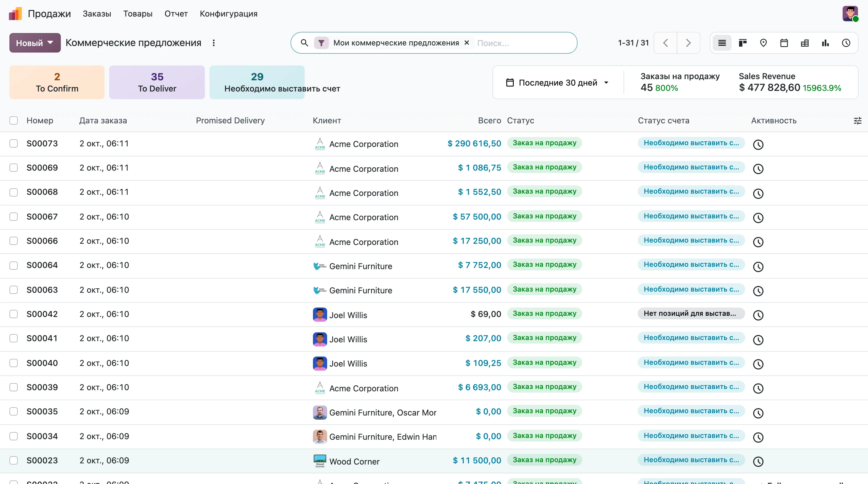Open the actions menu beside Коммерческие предложения
Viewport: 868px width, 484px height.
[214, 43]
